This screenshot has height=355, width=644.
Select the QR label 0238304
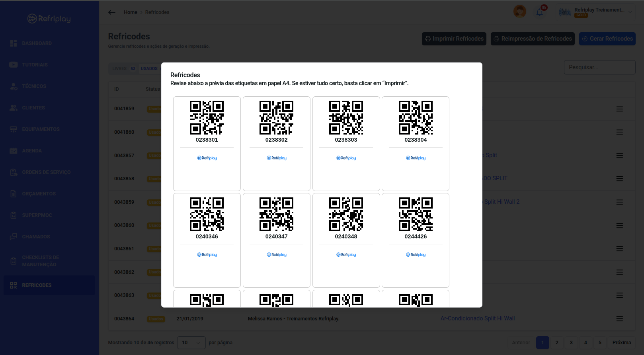416,144
